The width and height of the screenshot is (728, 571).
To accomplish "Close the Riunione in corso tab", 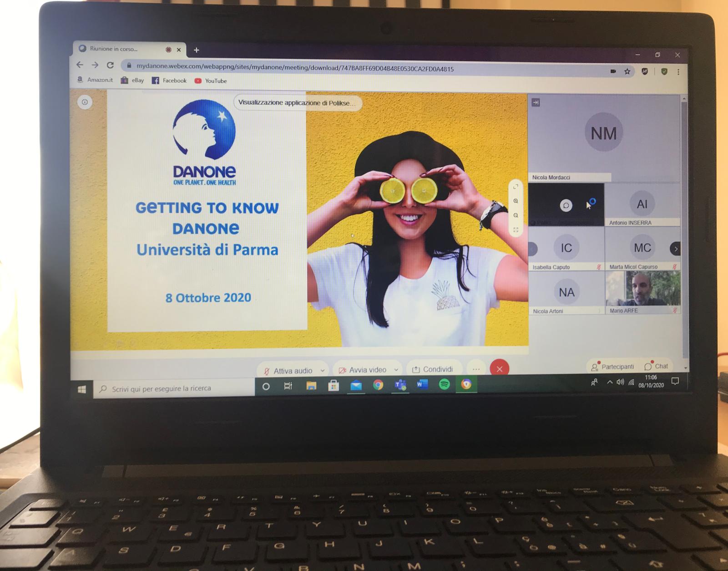I will pyautogui.click(x=179, y=50).
